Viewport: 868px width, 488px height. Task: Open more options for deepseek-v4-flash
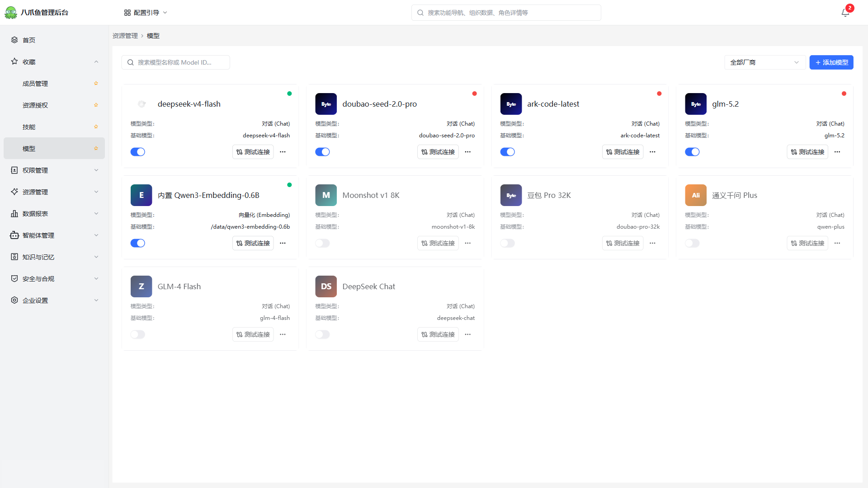click(283, 152)
